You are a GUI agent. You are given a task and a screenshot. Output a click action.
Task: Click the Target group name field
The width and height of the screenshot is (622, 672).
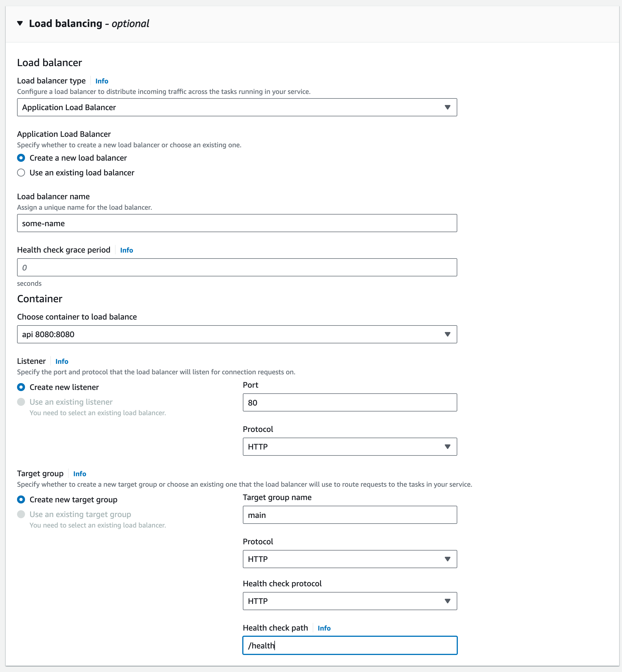pyautogui.click(x=349, y=514)
